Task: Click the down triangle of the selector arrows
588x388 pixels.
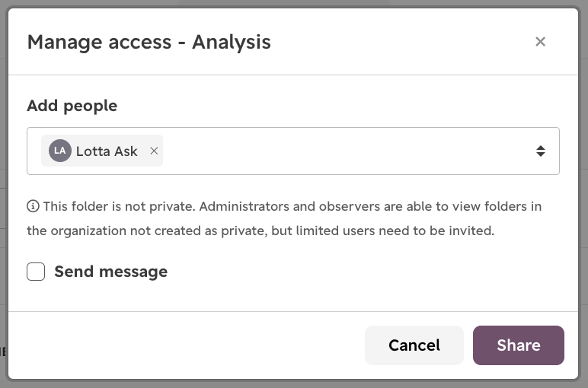Action: tap(540, 154)
